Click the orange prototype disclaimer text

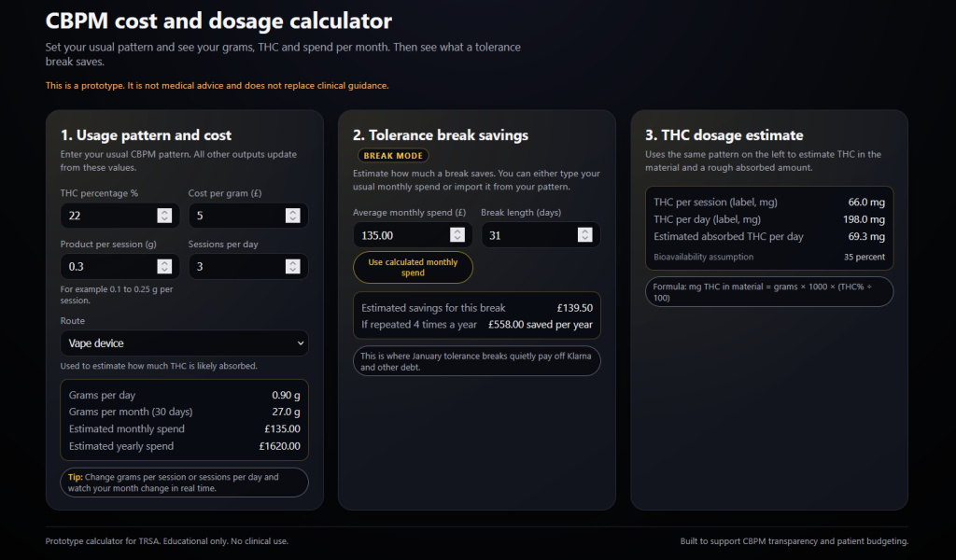coord(217,85)
